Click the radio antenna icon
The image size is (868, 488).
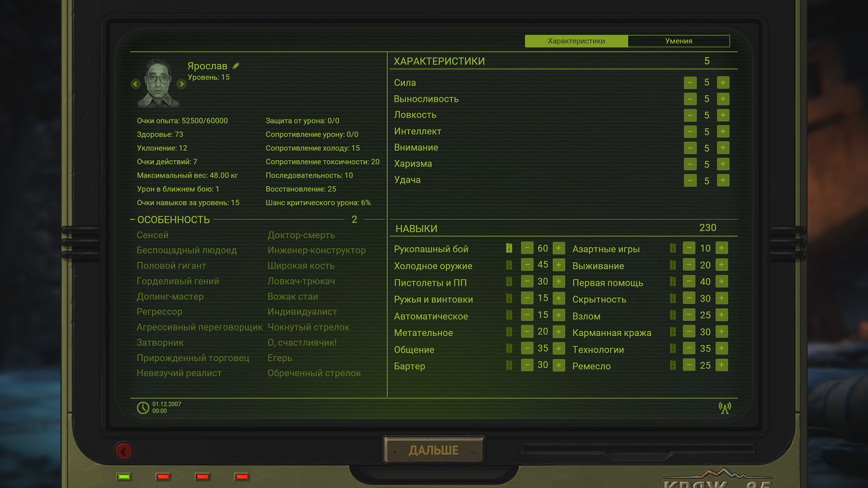[725, 408]
